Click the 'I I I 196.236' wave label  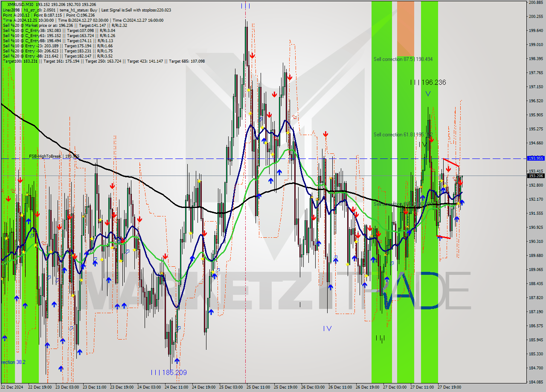pyautogui.click(x=428, y=82)
